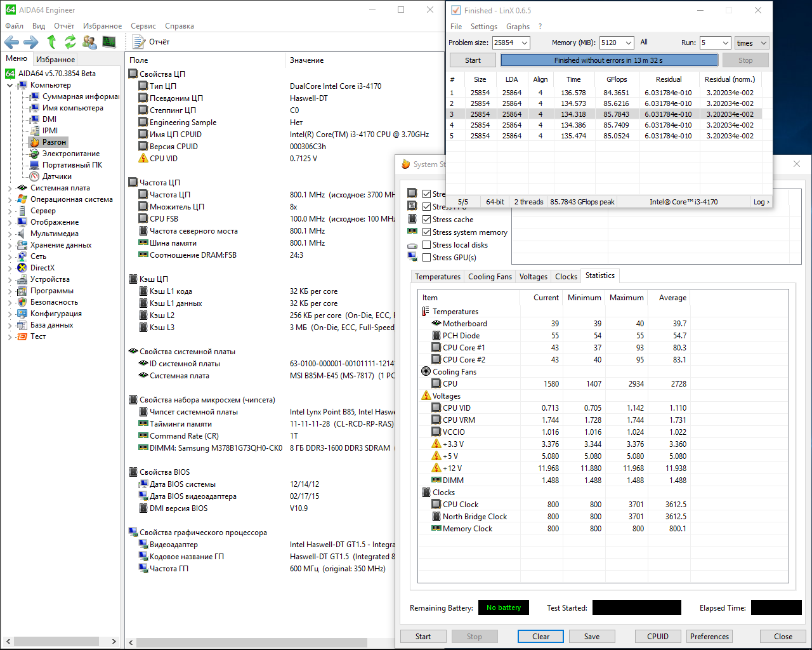812x650 pixels.
Task: Open the Problem size dropdown in LinX
Action: pyautogui.click(x=525, y=43)
